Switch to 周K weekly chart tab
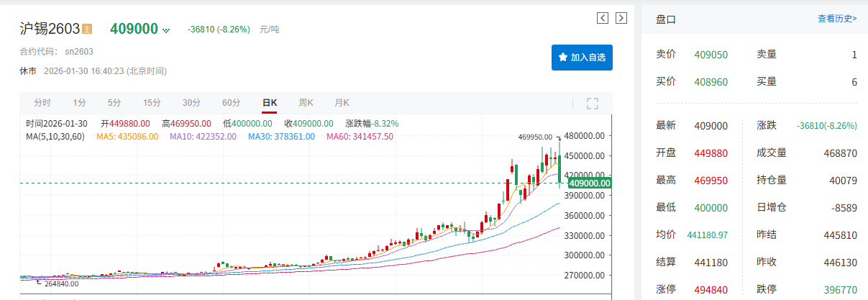This screenshot has height=300, width=868. pos(306,103)
